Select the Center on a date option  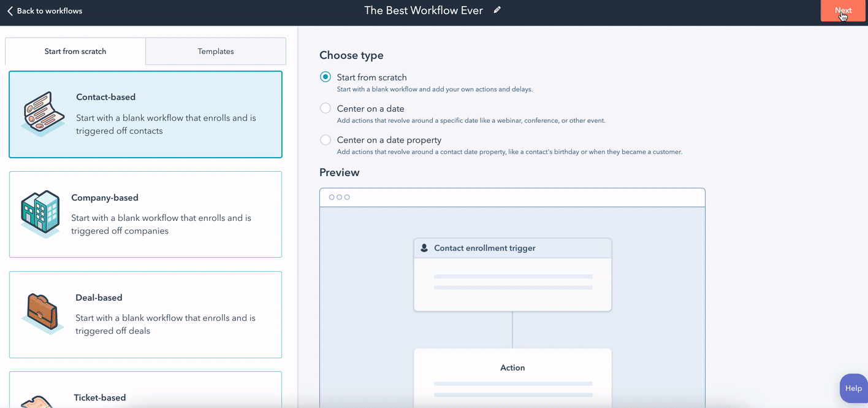[325, 109]
